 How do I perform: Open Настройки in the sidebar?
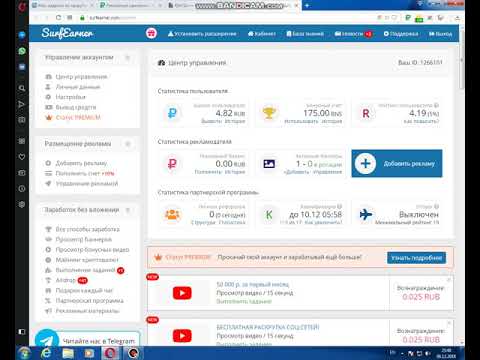(70, 97)
